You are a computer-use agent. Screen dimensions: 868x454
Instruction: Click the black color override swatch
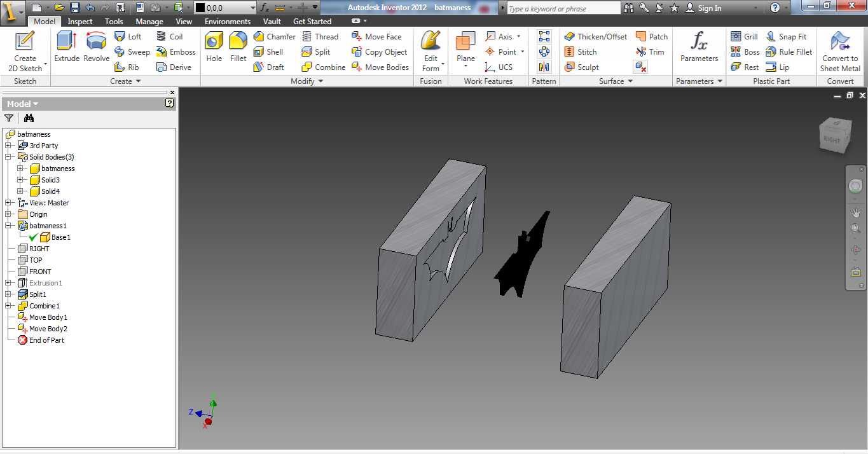pyautogui.click(x=199, y=8)
